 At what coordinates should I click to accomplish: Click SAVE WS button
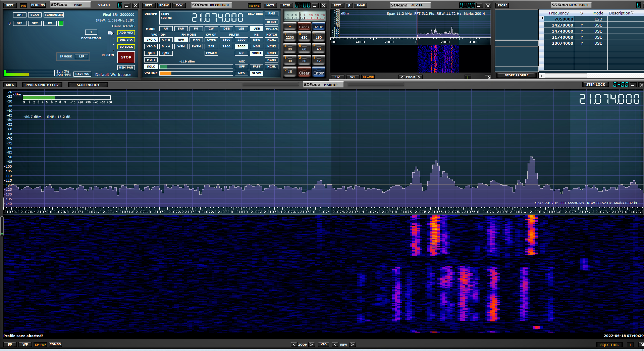82,74
